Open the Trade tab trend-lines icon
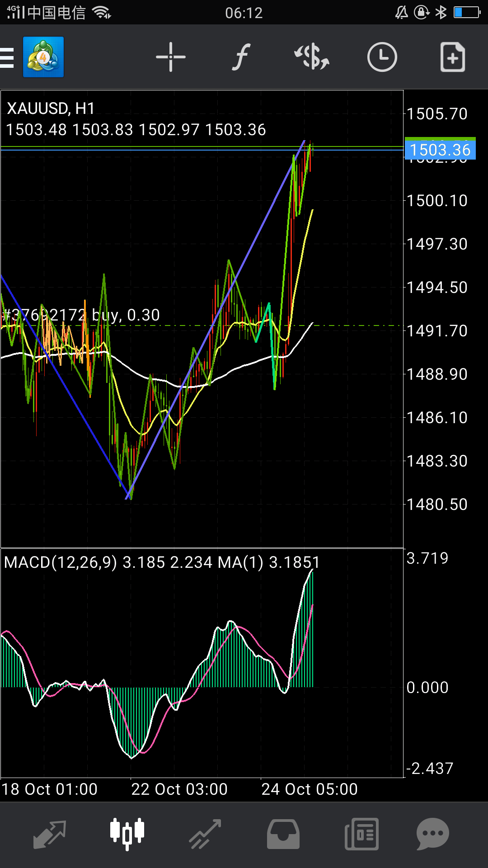488x868 pixels. pyautogui.click(x=205, y=834)
